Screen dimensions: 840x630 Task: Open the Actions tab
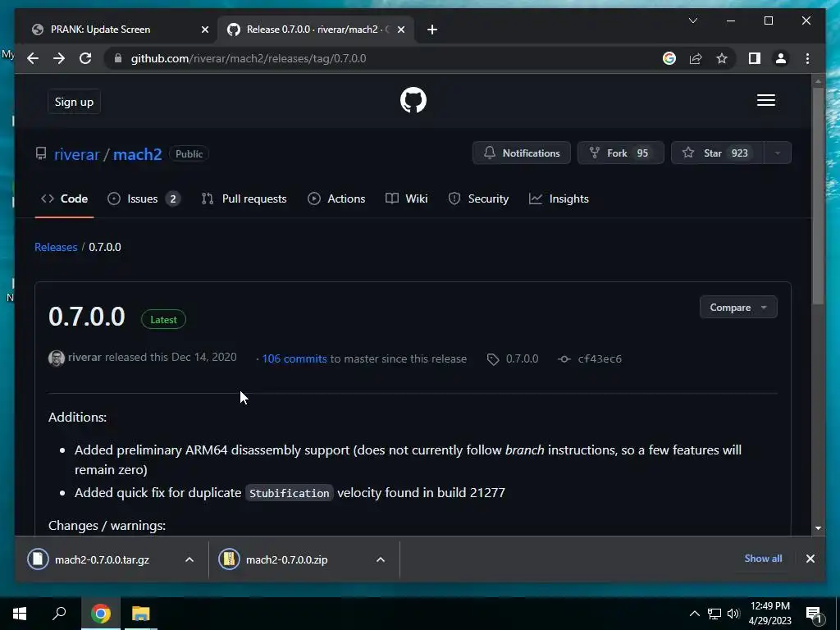(x=336, y=199)
